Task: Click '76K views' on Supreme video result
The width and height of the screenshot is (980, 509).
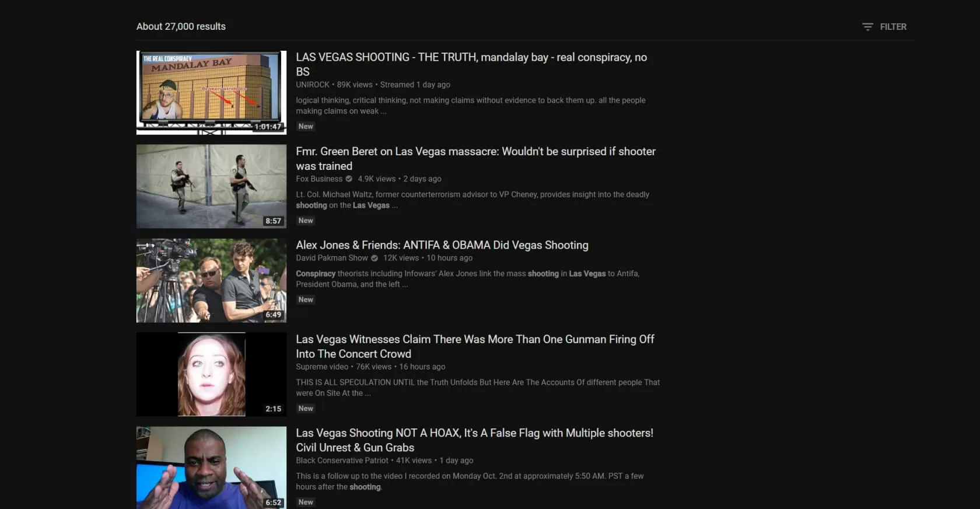Action: (374, 367)
